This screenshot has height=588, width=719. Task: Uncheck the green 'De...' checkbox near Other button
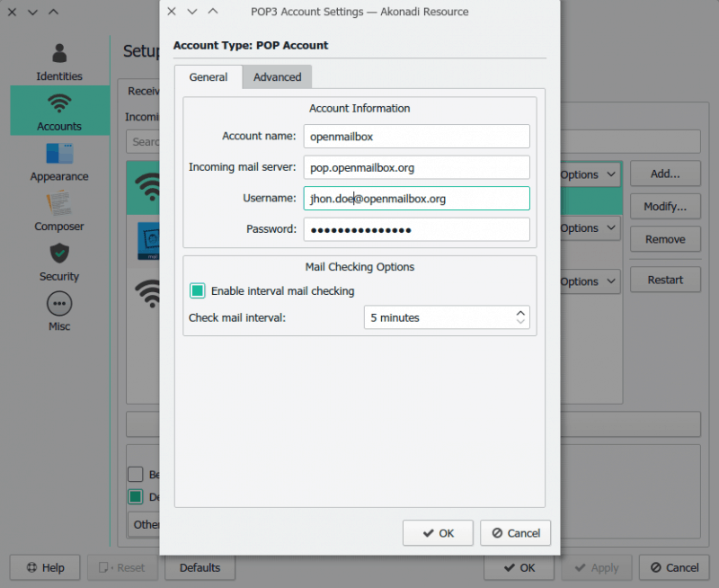point(137,496)
